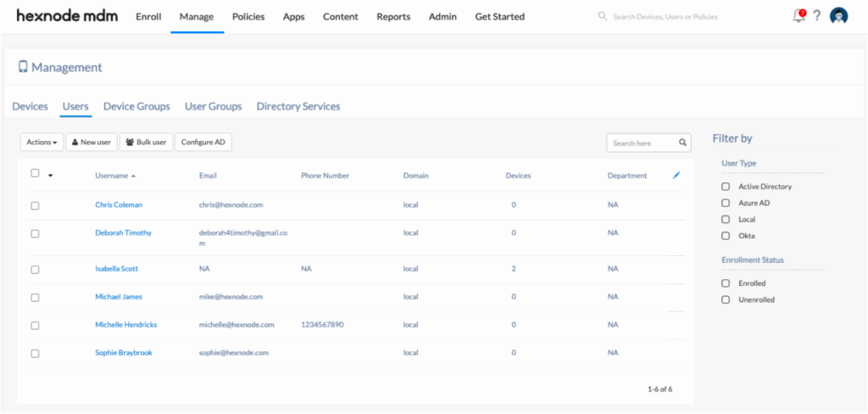
Task: Go to the Directory Services tab
Action: click(x=298, y=106)
